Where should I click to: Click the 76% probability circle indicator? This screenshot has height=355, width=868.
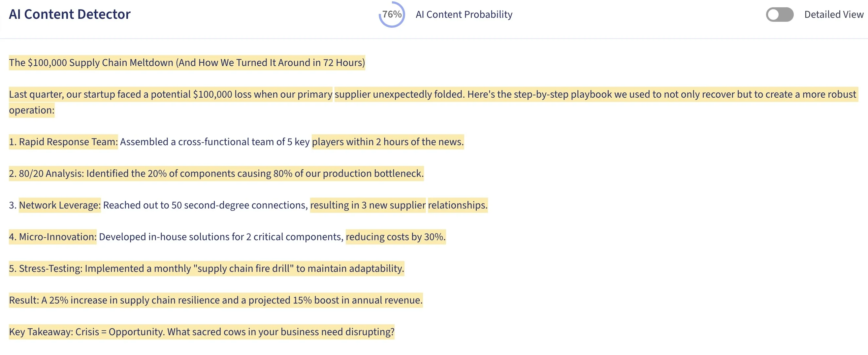tap(392, 15)
